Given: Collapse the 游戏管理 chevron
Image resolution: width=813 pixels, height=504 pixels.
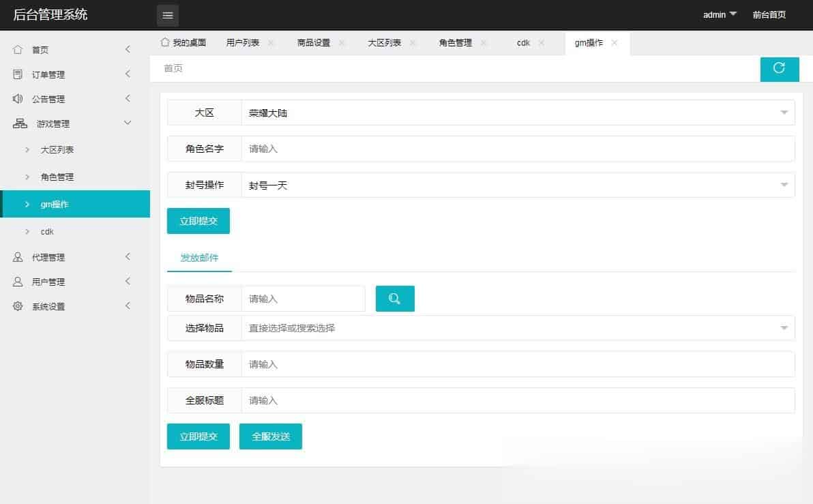Looking at the screenshot, I should coord(128,123).
